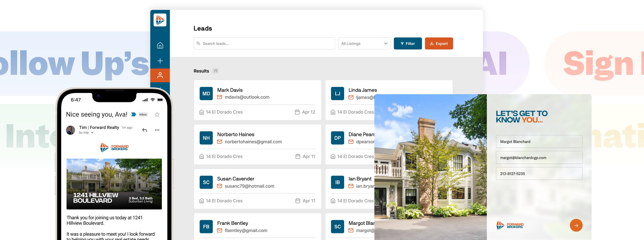Open more options dots in phone email
Viewport: 644px width, 240px height.
pyautogui.click(x=157, y=130)
